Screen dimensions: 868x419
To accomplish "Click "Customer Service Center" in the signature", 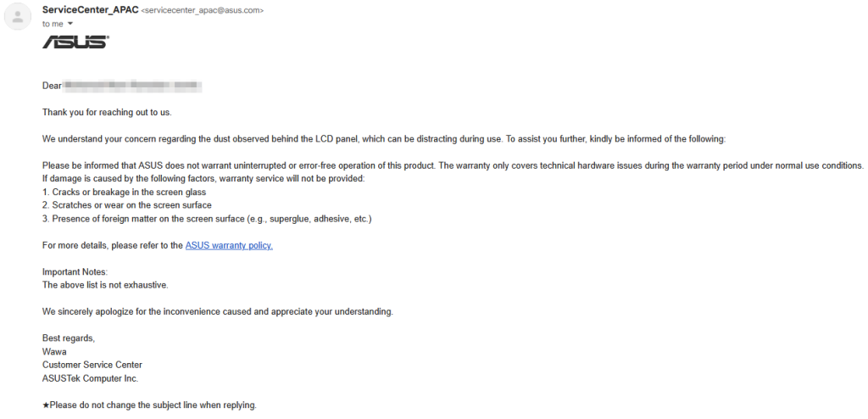I will pos(92,365).
